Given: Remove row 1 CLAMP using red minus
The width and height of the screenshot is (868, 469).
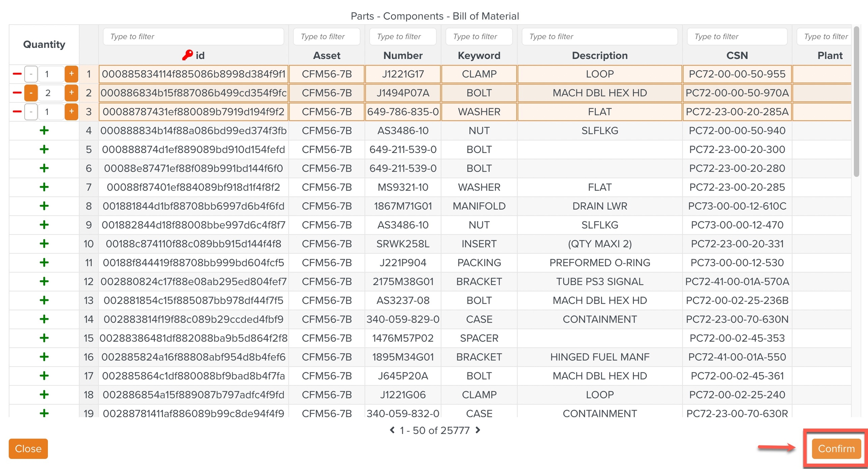Looking at the screenshot, I should tap(17, 74).
